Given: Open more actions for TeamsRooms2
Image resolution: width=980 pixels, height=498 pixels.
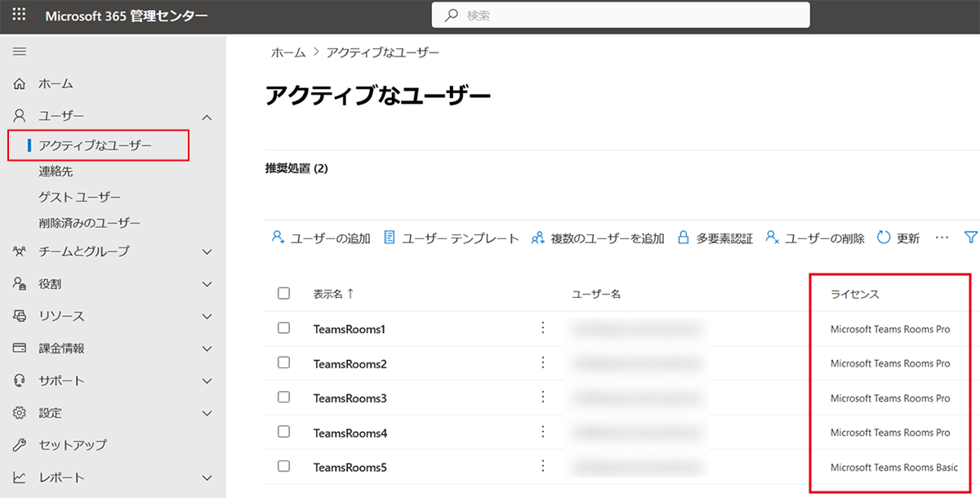Looking at the screenshot, I should coord(542,362).
